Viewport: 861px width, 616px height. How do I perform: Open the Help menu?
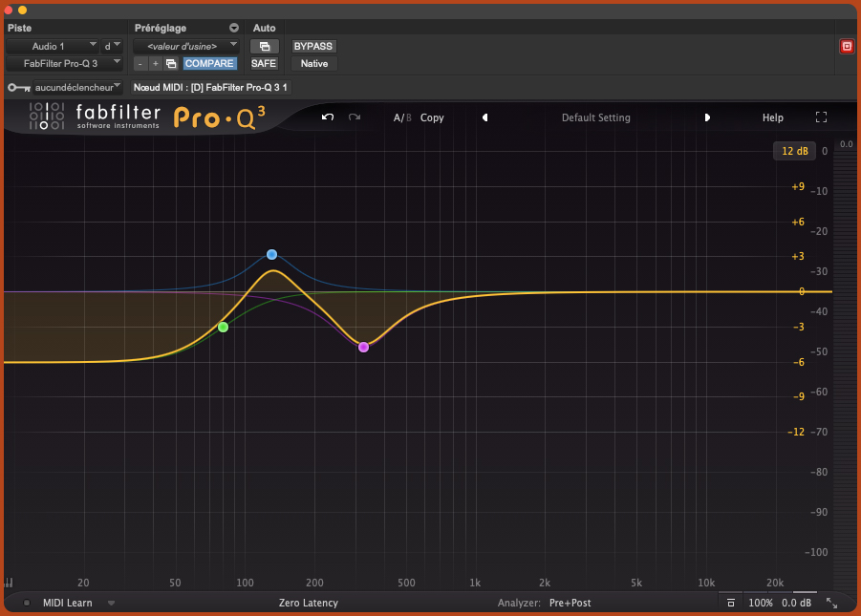pyautogui.click(x=772, y=117)
